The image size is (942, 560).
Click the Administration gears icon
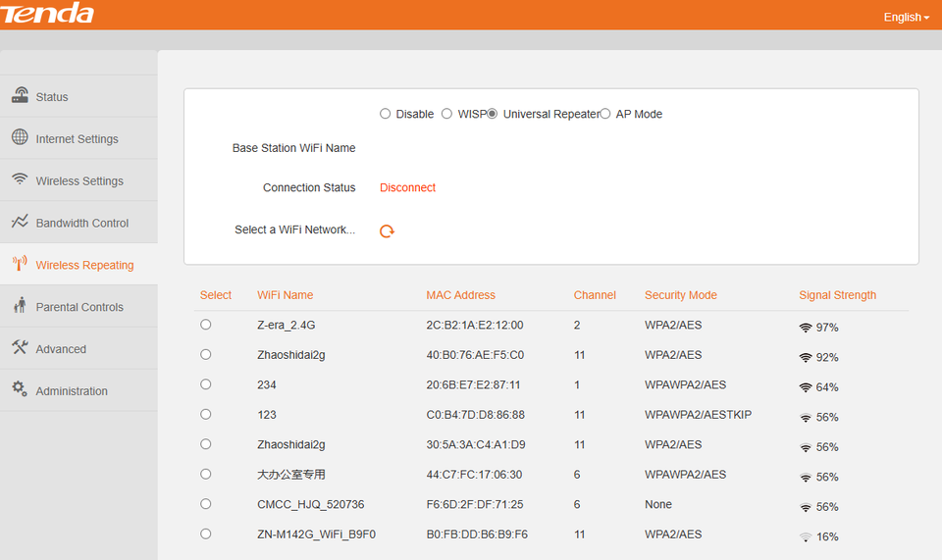pyautogui.click(x=20, y=389)
